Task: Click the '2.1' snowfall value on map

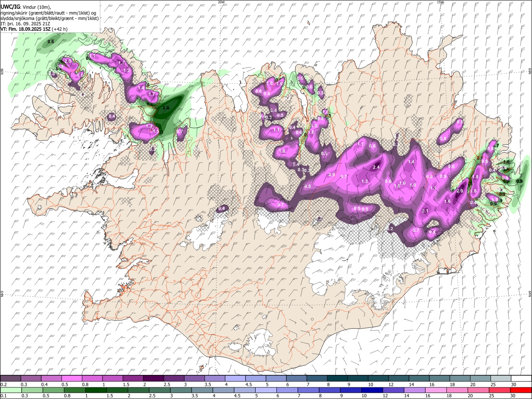Action: coord(425,211)
